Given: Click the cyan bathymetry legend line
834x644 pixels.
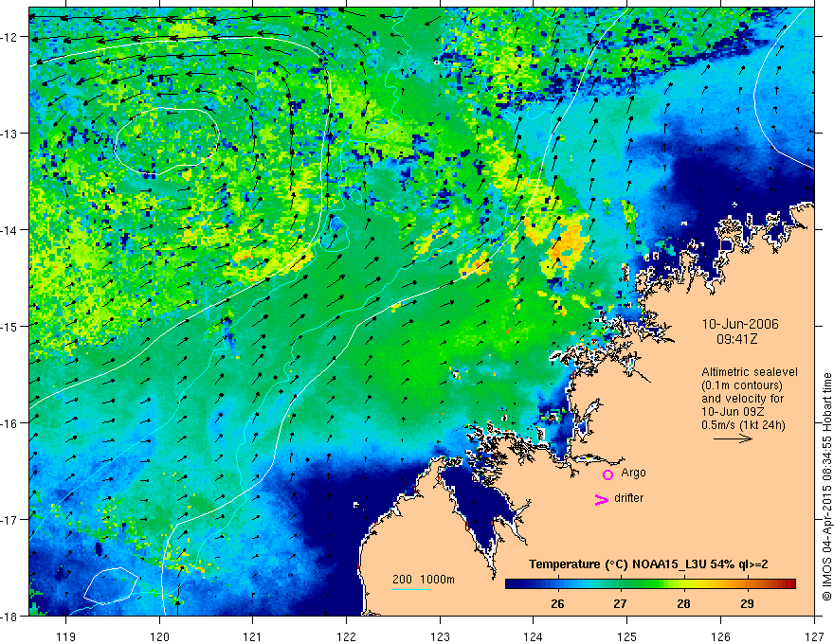Looking at the screenshot, I should point(411,589).
